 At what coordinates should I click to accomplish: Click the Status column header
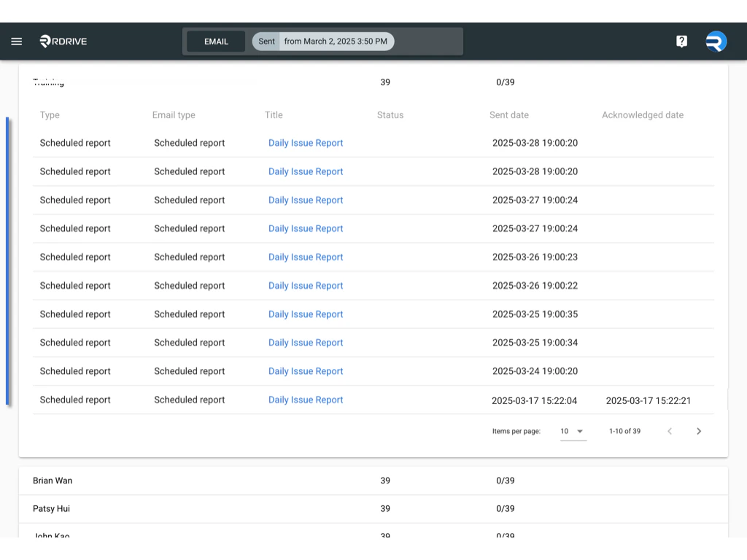tap(390, 115)
